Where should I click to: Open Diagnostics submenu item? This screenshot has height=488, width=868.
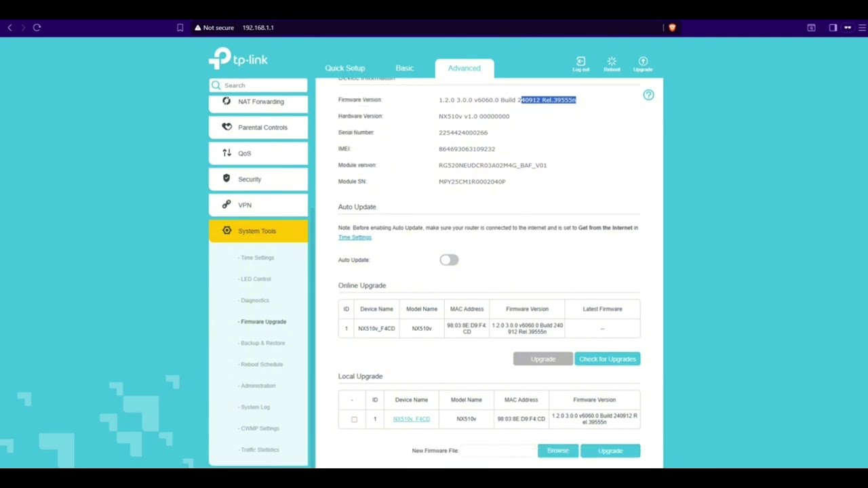[254, 300]
